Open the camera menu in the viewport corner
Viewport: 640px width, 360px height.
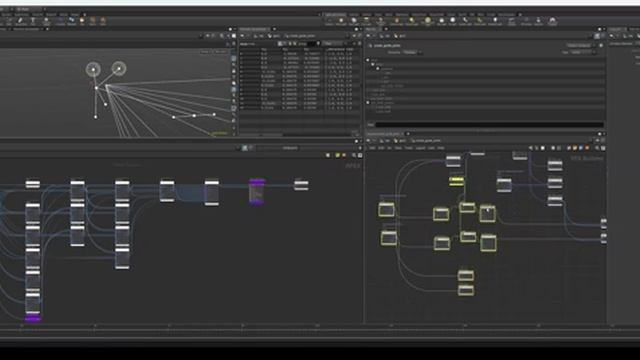221,52
